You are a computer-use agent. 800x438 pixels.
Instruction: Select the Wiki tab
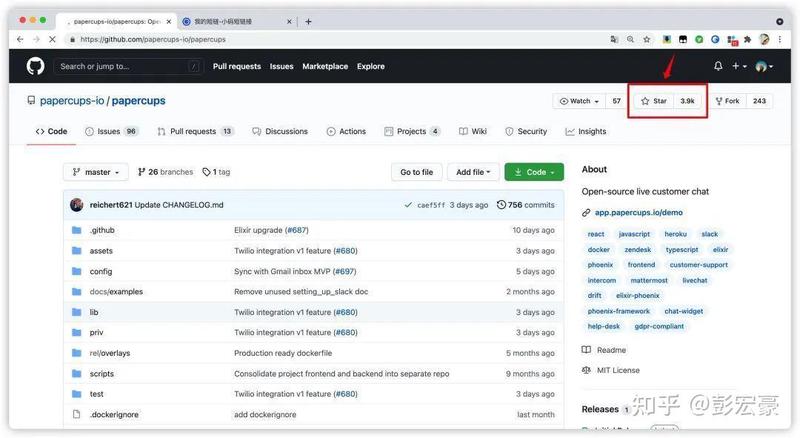tap(473, 131)
